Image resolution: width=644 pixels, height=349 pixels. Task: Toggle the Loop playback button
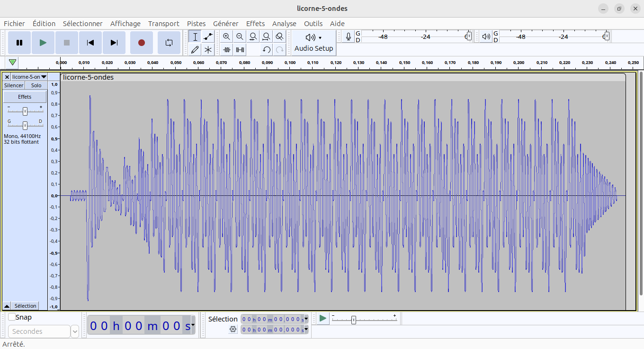click(x=169, y=43)
